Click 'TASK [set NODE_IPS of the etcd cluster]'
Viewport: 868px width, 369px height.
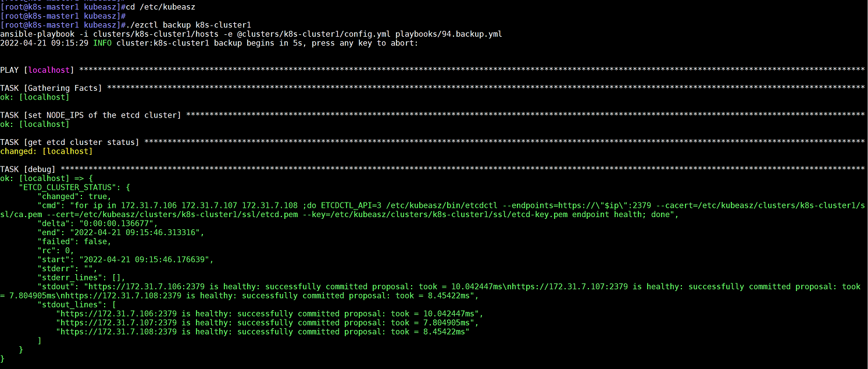pos(90,115)
